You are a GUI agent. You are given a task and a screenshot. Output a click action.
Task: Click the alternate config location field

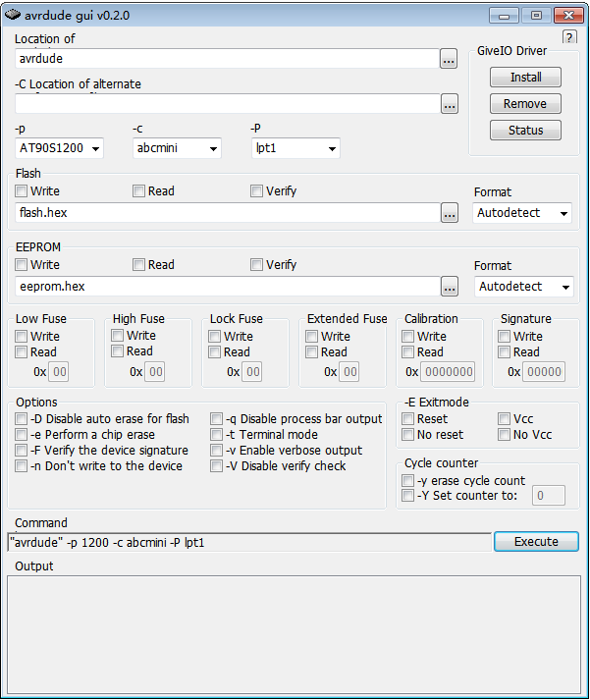(227, 104)
